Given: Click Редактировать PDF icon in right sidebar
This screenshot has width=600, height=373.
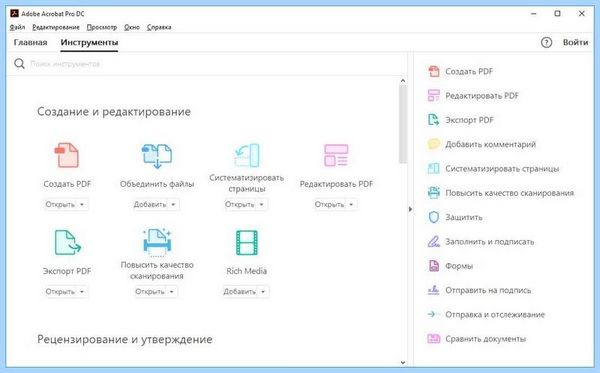Looking at the screenshot, I should pos(434,96).
